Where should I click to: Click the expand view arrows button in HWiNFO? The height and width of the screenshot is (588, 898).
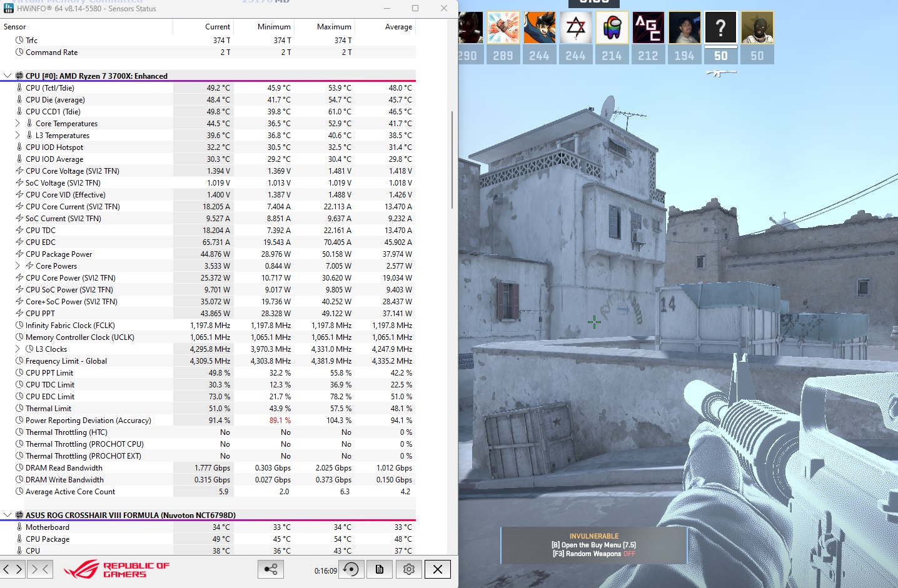coord(13,569)
